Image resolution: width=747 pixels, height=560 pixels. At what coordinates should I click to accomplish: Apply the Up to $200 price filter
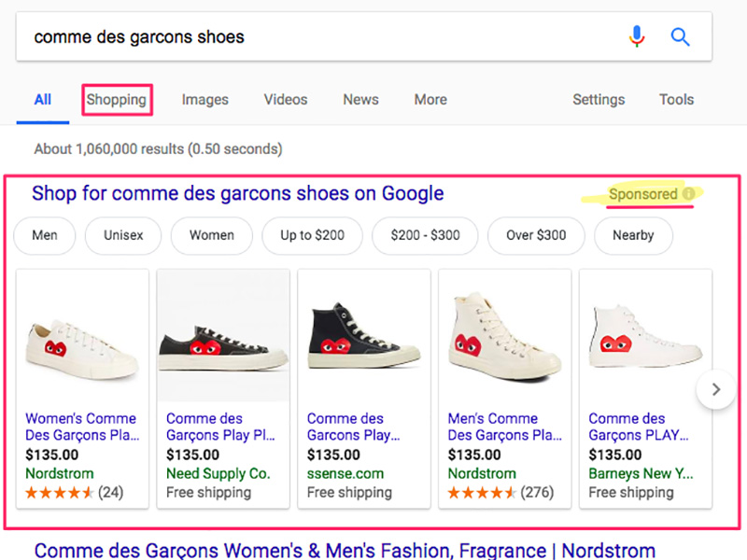313,235
